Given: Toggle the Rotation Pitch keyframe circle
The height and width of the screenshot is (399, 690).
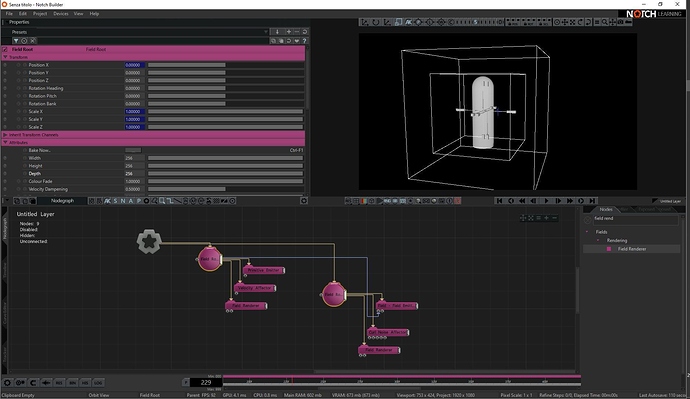Looking at the screenshot, I should [x=25, y=96].
